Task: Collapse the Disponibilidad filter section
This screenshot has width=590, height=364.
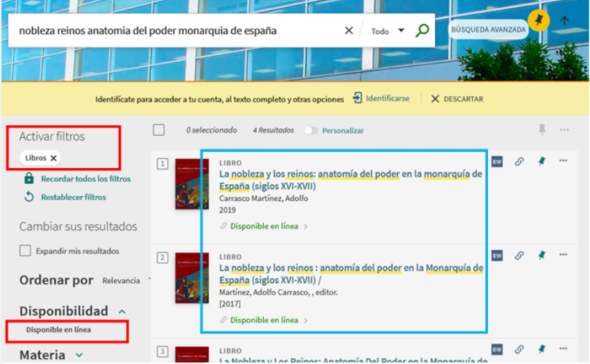Action: [x=122, y=311]
